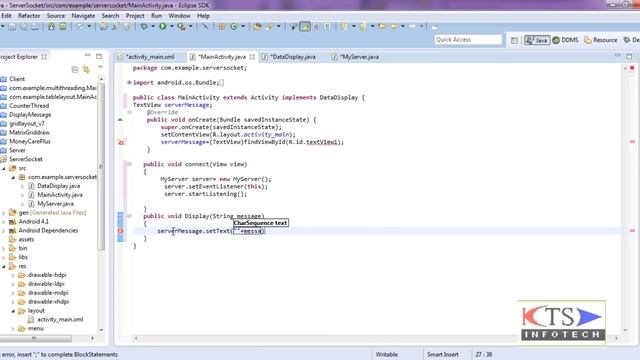Open the New Java Class dropdown arrow
Image resolution: width=640 pixels, height=360 pixels.
coord(243,27)
